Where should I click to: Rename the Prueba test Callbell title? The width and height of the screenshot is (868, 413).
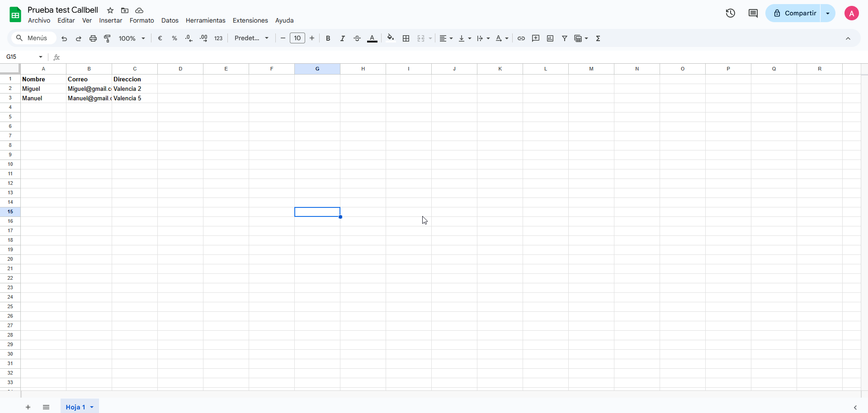(x=63, y=10)
